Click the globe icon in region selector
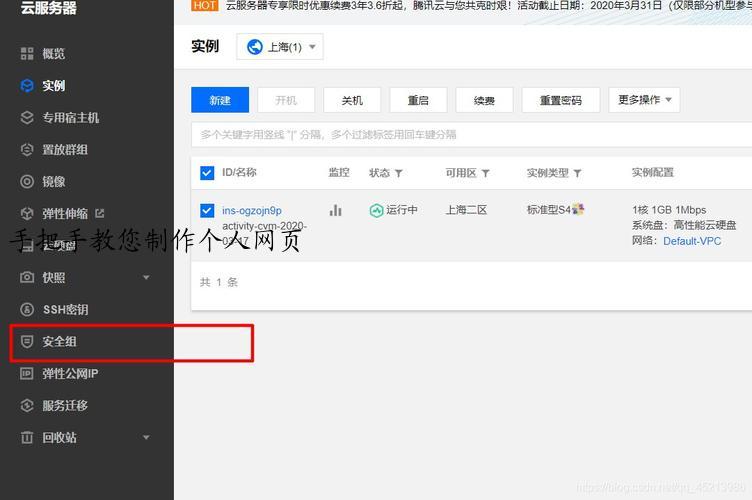 tap(255, 47)
